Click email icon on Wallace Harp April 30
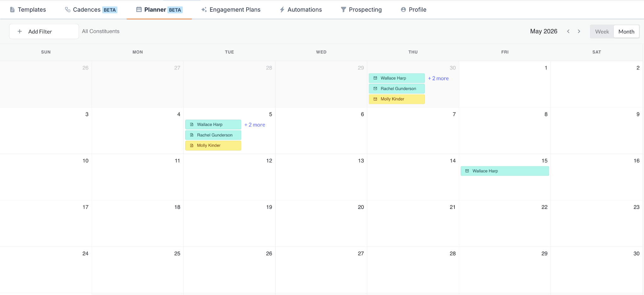 [375, 78]
